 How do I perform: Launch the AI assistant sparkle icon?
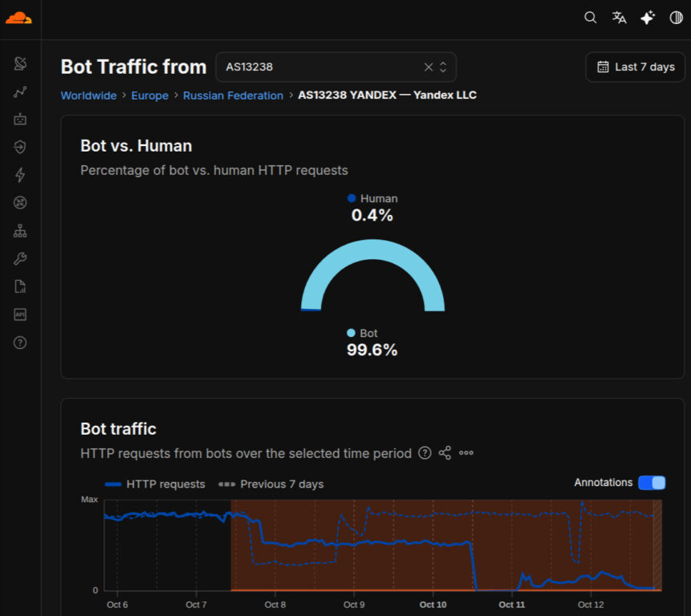tap(648, 18)
